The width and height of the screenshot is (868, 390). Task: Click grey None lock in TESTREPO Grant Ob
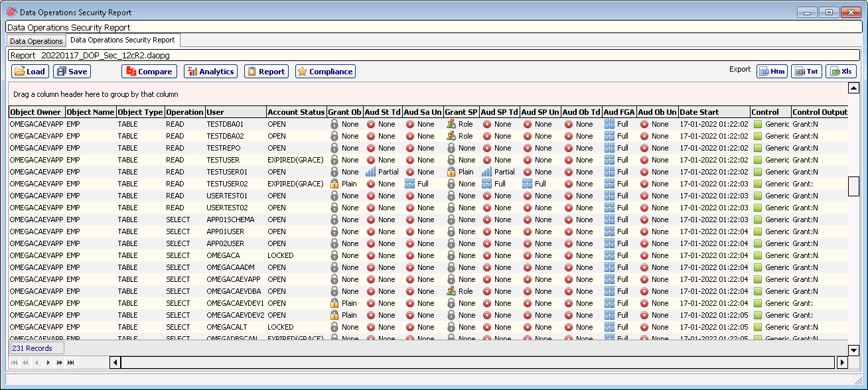point(334,148)
